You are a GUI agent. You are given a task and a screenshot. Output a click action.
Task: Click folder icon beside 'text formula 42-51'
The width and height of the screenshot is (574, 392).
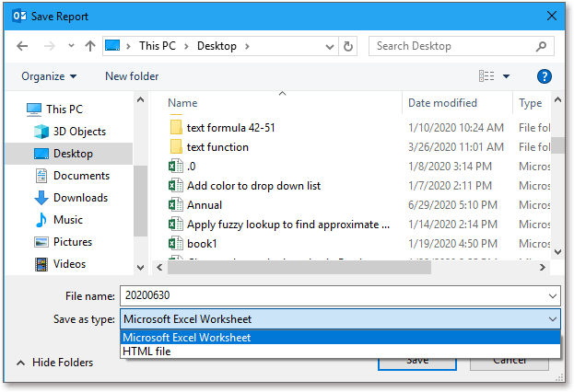[176, 127]
